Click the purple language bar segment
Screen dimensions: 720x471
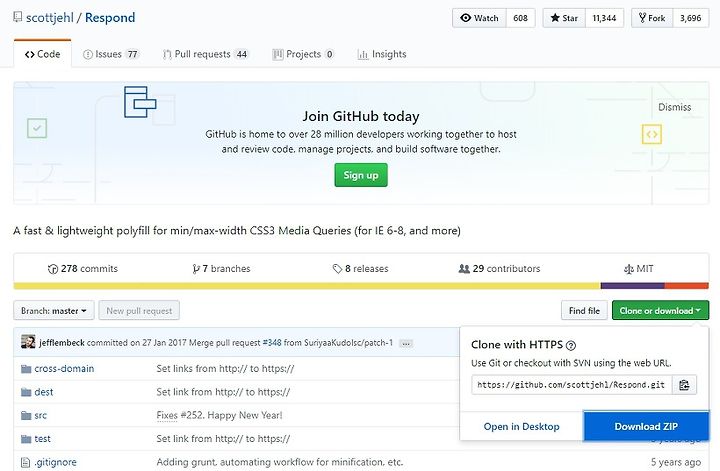coord(632,286)
